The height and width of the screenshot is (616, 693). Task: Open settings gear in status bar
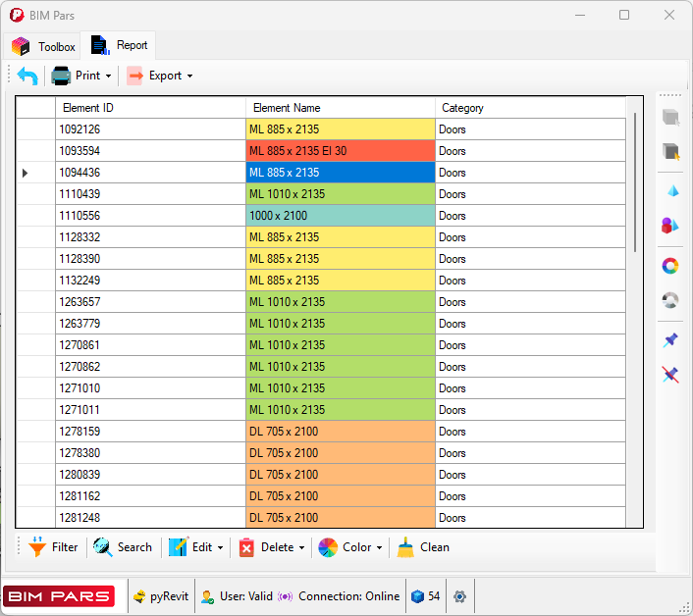click(459, 596)
